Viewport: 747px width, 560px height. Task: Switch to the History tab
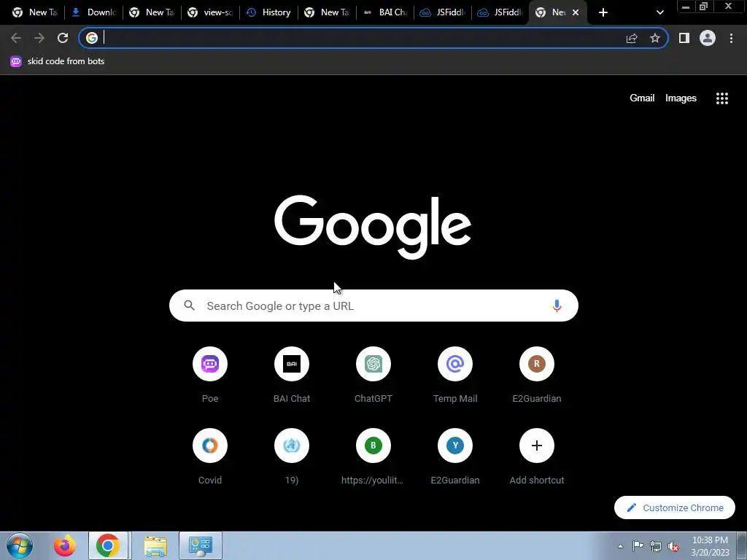tap(270, 12)
